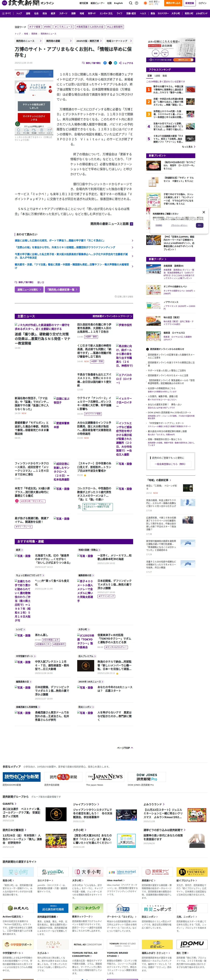Click the #山上被告裁判 keyword tag

pyautogui.click(x=115, y=27)
